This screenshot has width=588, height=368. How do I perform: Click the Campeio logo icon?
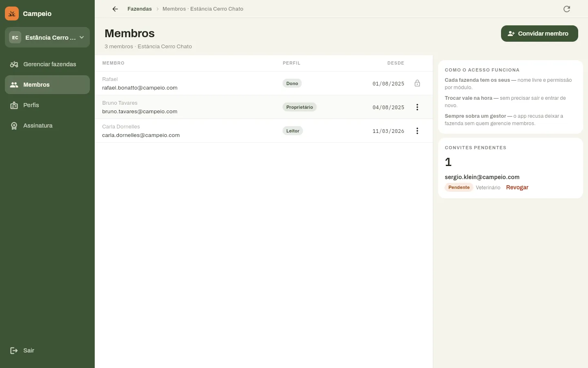pos(12,13)
